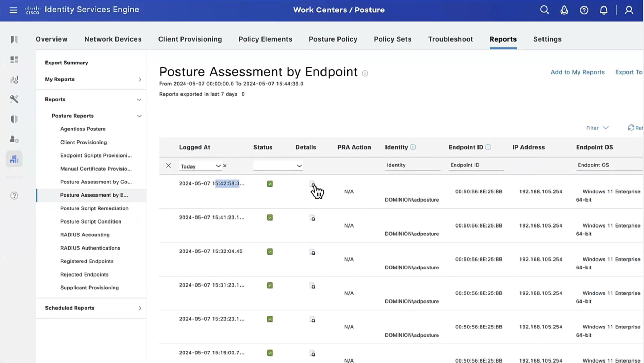Click green status check for 15:42:58 row

270,184
